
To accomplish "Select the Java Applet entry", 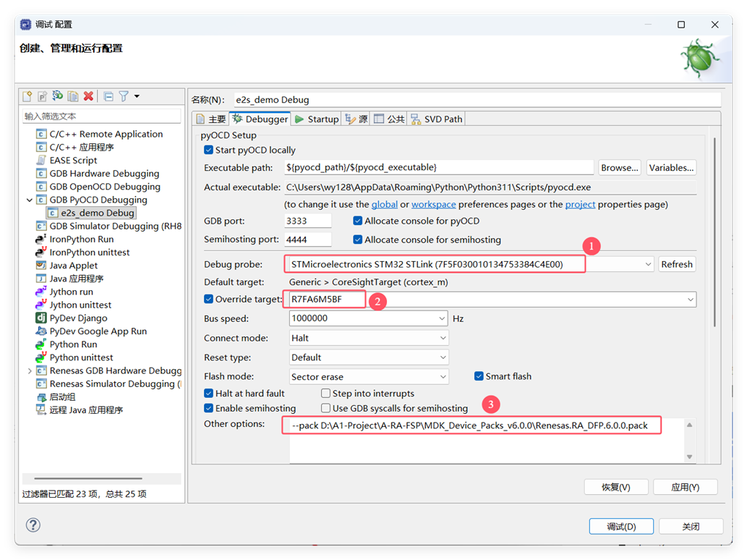I will pyautogui.click(x=73, y=265).
